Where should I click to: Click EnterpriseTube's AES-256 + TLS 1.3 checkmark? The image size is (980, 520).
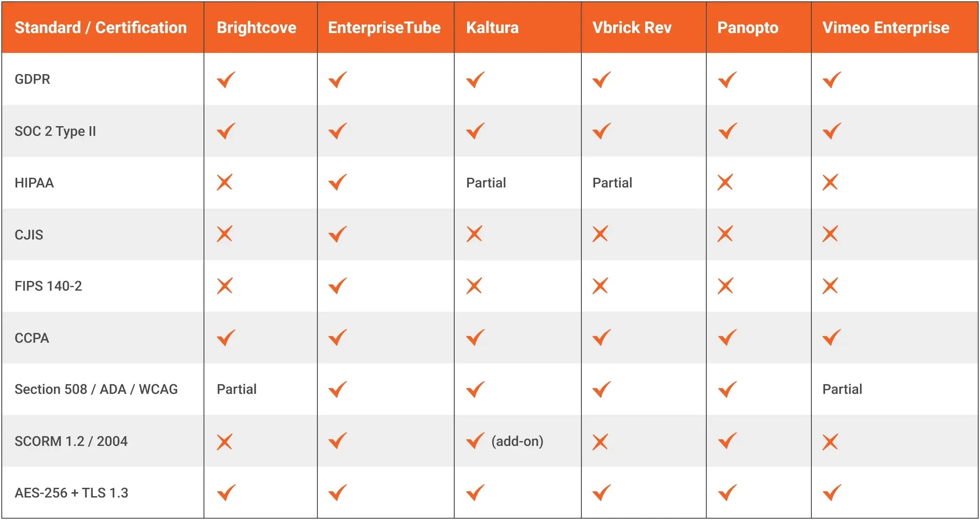(x=338, y=493)
